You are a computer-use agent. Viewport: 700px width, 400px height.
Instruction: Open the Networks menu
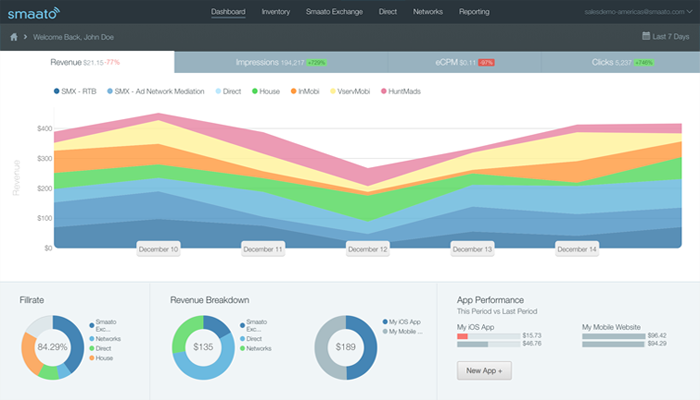click(x=428, y=12)
